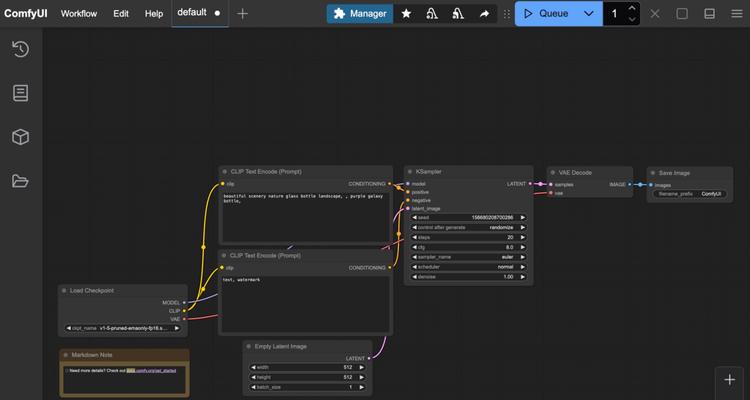Decrease cfg value with left arrow

[x=415, y=247]
